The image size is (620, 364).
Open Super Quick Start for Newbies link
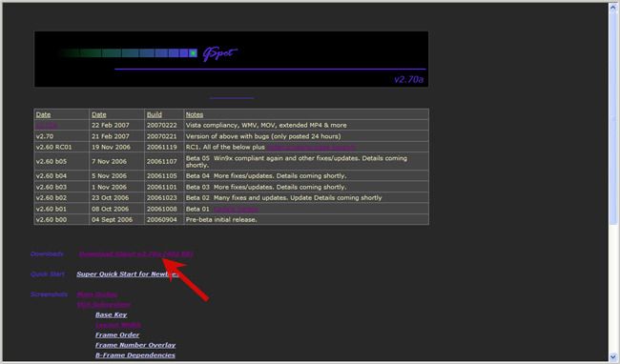coord(128,274)
